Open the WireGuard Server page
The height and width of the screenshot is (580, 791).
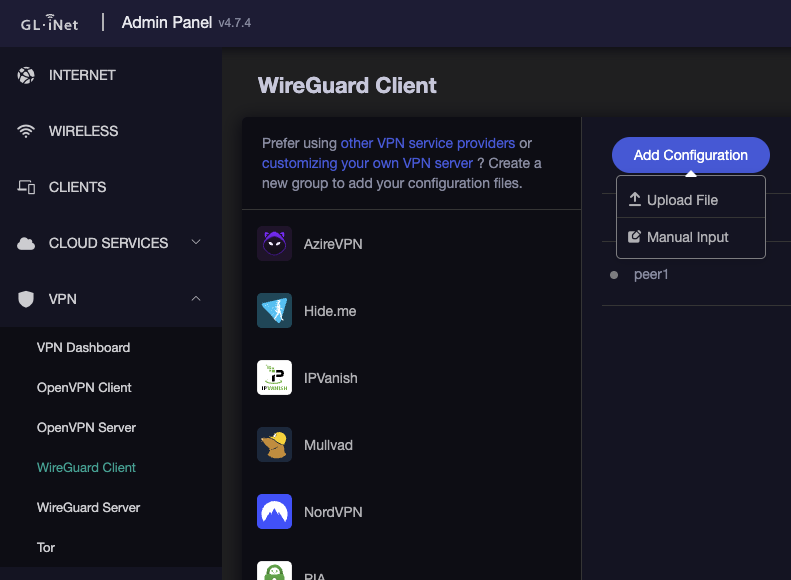pos(88,507)
